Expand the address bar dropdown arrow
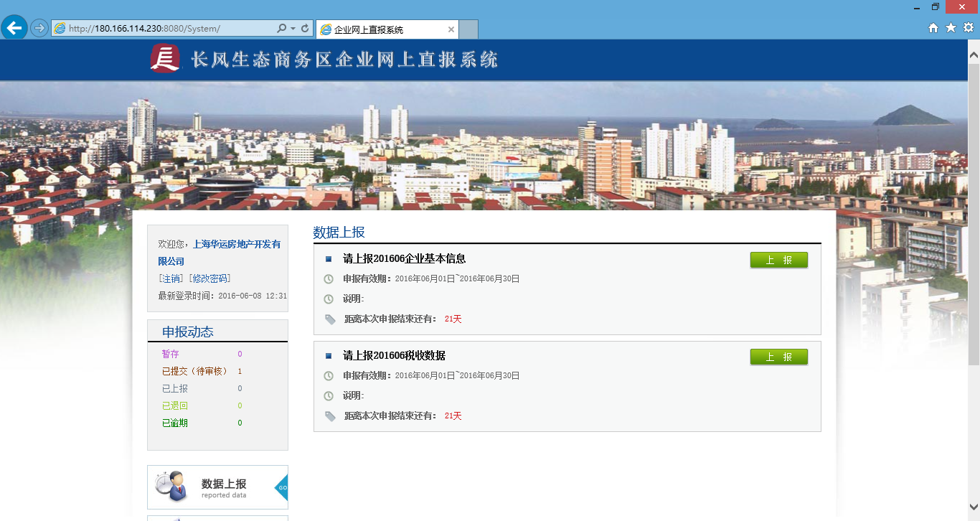Image resolution: width=980 pixels, height=521 pixels. [293, 29]
